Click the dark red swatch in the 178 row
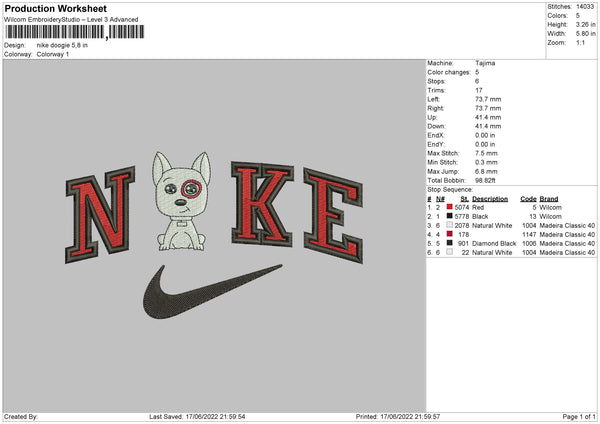 (x=450, y=234)
